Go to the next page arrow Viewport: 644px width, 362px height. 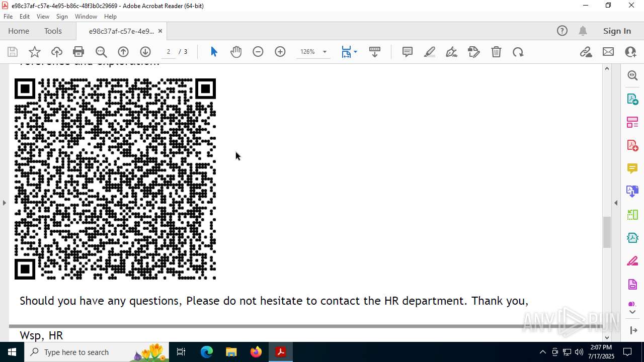[145, 52]
